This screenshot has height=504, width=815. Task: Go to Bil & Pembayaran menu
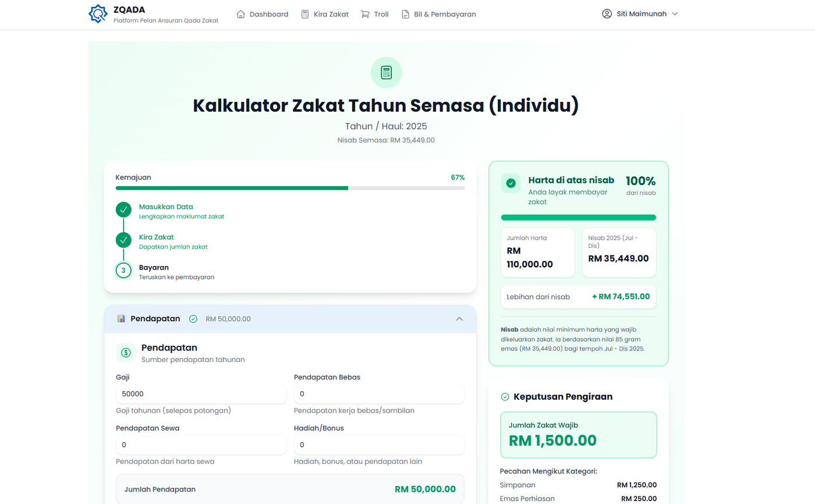438,14
